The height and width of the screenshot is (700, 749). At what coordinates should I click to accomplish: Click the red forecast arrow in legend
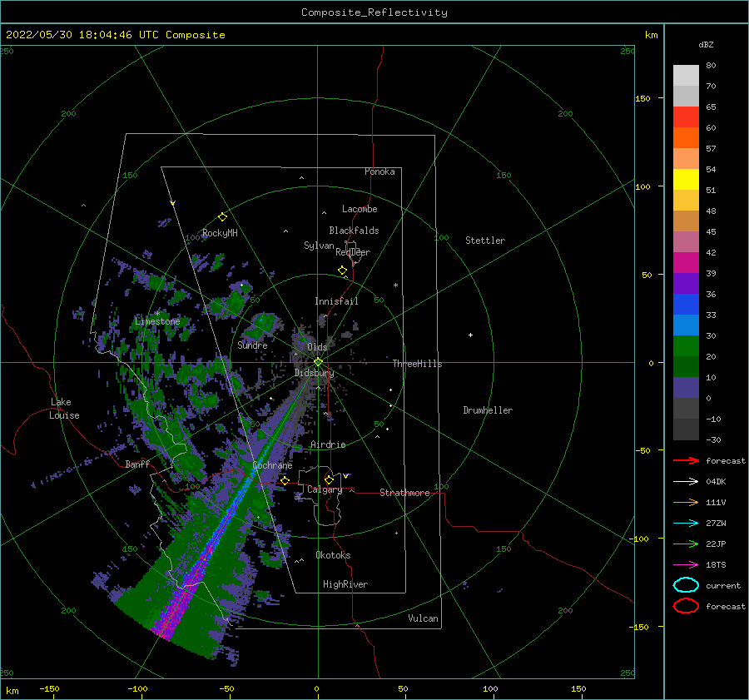(x=686, y=460)
